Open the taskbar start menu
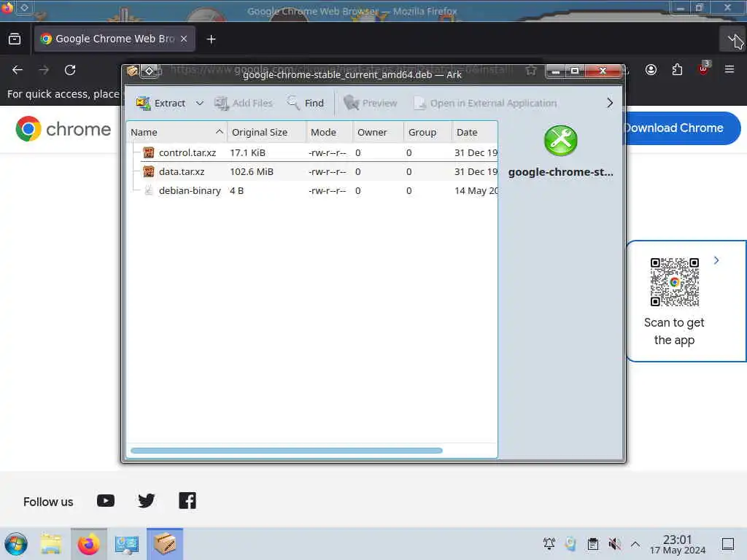 16,544
